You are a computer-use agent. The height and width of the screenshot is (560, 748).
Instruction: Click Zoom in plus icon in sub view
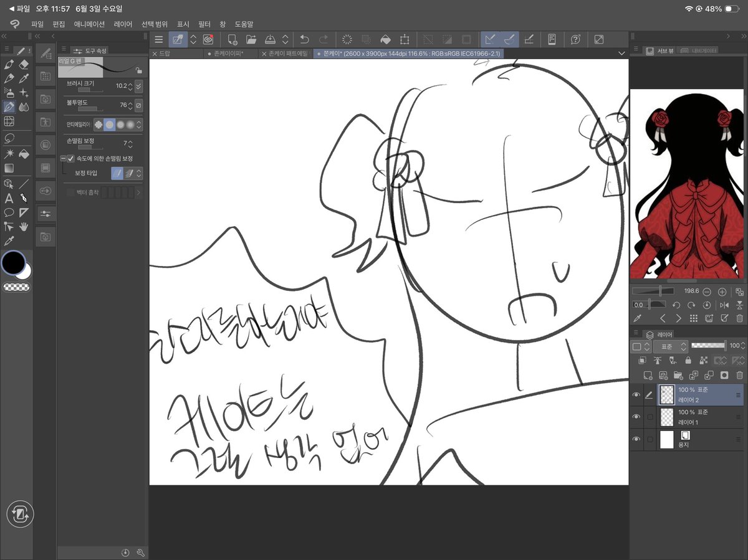(722, 292)
